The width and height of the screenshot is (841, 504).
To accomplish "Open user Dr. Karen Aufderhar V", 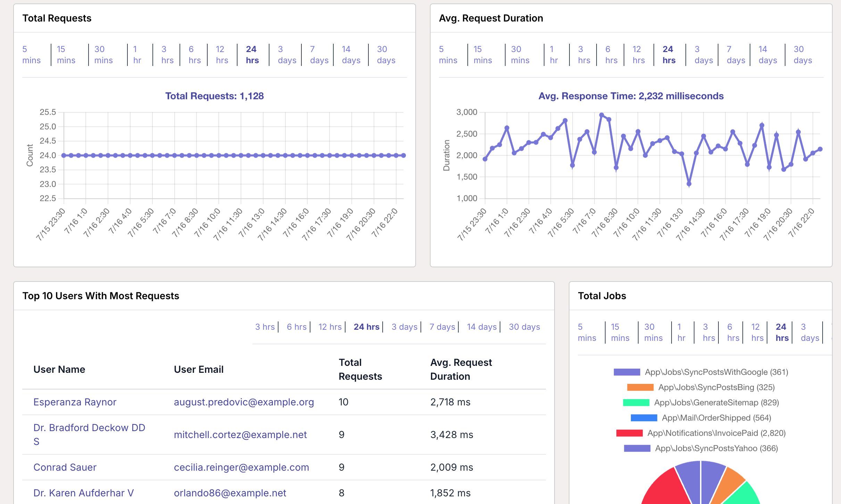I will point(84,493).
